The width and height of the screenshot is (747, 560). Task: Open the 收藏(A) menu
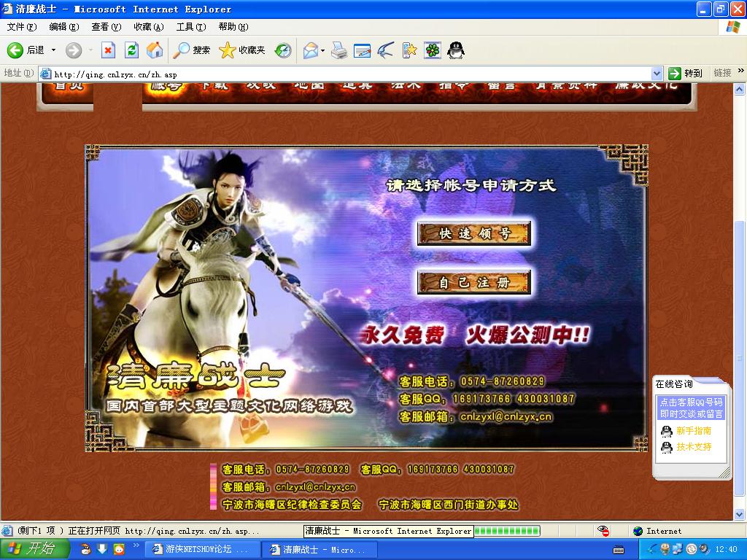(x=149, y=27)
